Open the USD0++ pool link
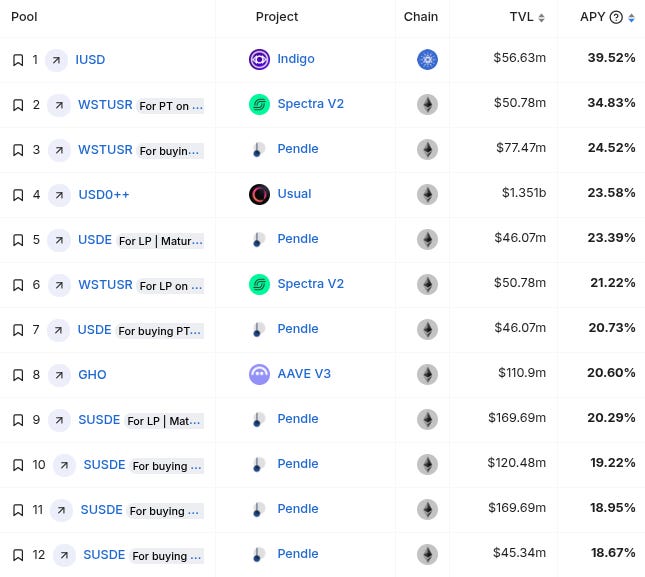The width and height of the screenshot is (645, 577). point(104,195)
